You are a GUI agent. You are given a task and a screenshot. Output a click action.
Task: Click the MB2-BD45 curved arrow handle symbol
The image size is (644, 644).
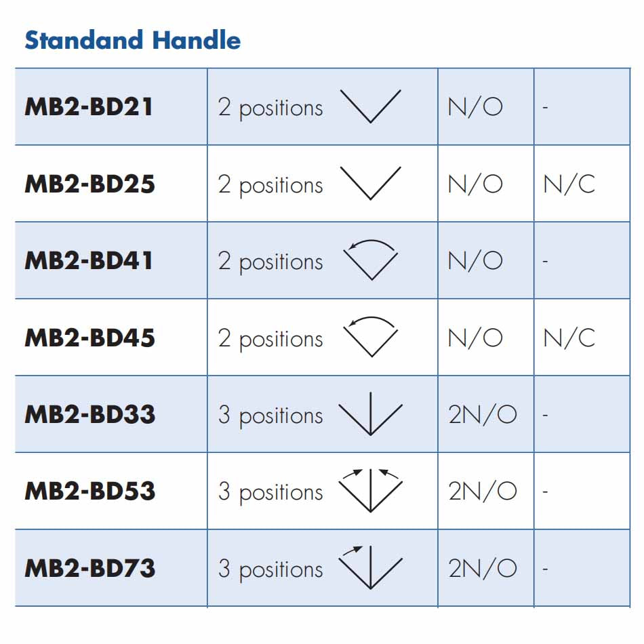370,336
